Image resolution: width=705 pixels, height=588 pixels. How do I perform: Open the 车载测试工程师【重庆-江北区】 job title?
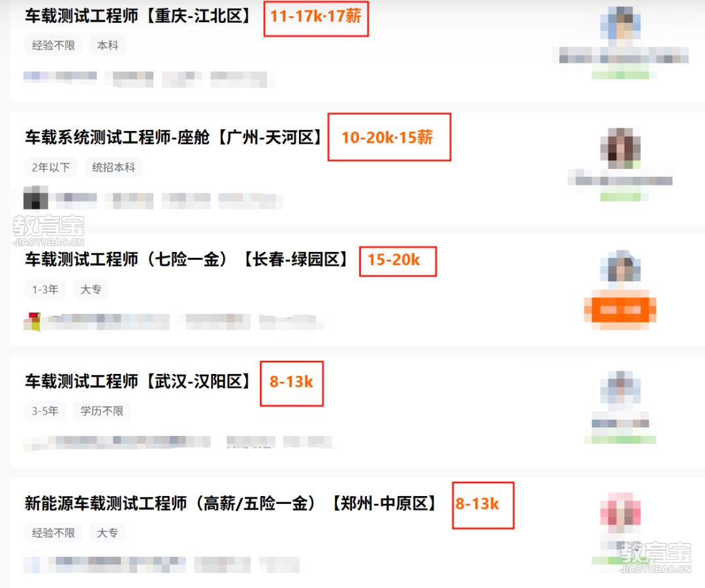coord(138,16)
